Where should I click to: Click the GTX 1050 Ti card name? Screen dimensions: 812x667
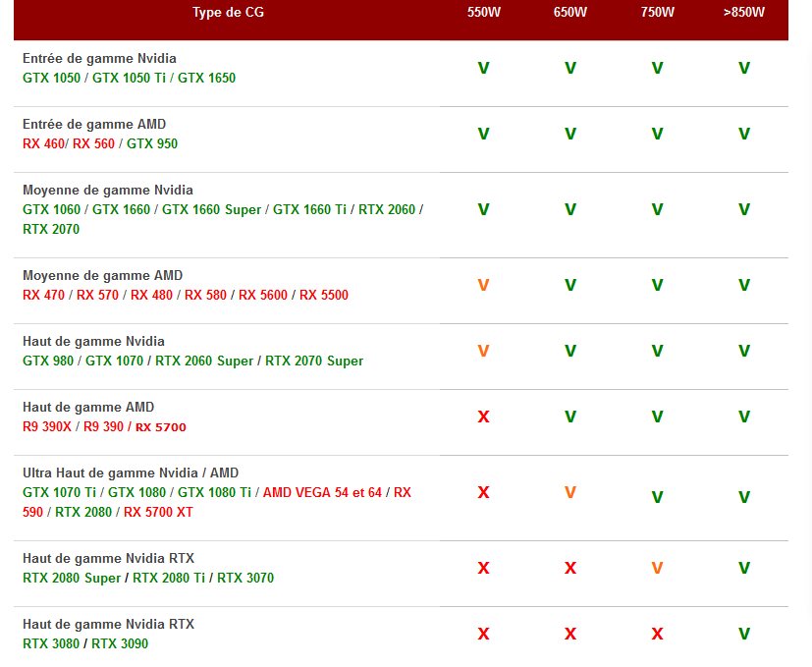(x=129, y=79)
